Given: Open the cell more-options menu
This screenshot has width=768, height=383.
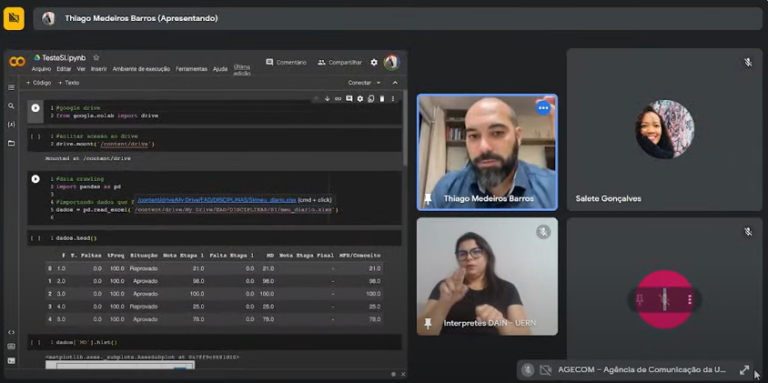Looking at the screenshot, I should [393, 98].
